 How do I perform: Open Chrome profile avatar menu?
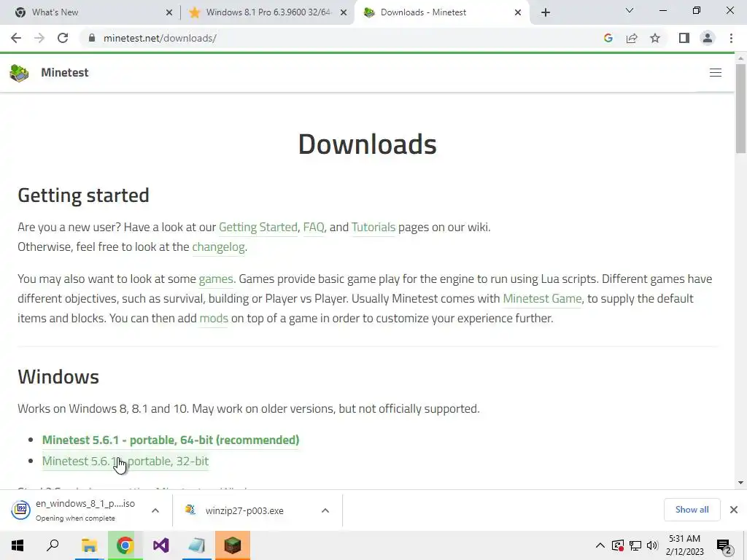[x=708, y=38]
